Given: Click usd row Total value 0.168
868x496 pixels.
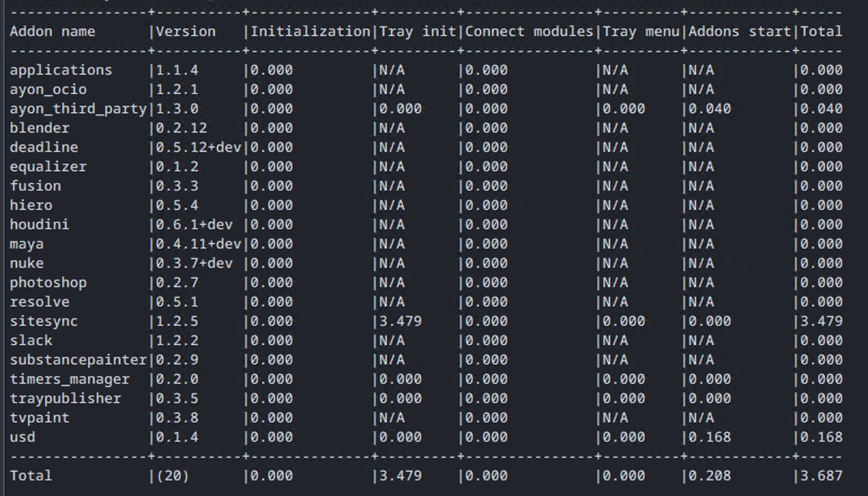Looking at the screenshot, I should (x=822, y=437).
